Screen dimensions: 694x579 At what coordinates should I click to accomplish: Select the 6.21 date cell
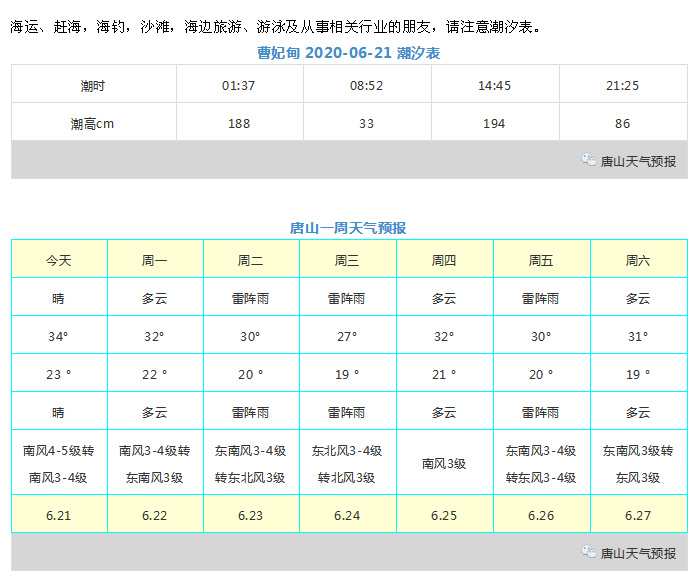[59, 515]
